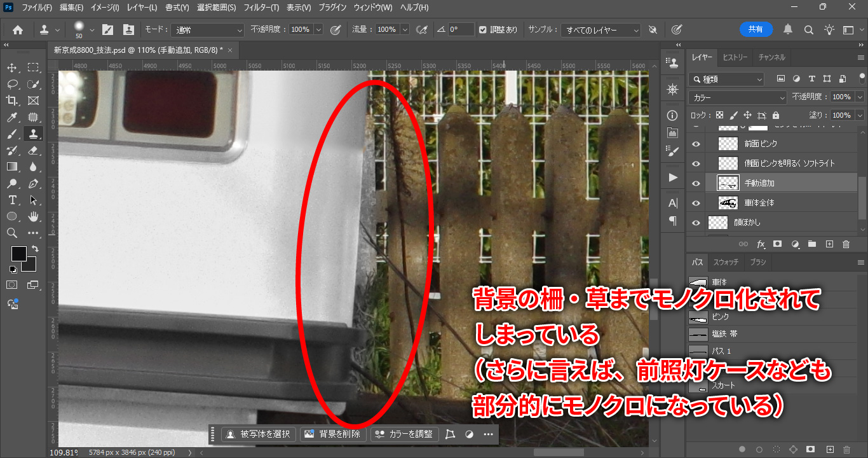The image size is (868, 458).
Task: Select the Eraser tool
Action: pyautogui.click(x=33, y=150)
